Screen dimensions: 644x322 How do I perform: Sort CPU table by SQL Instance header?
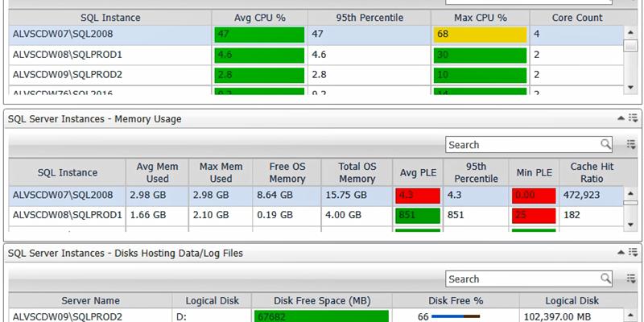point(110,18)
